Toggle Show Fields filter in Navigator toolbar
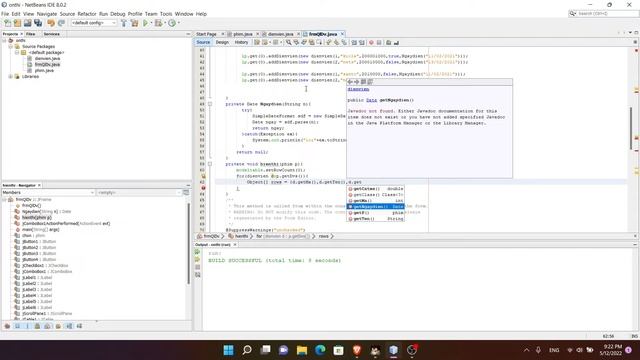The height and width of the screenshot is (360, 640). (x=18, y=326)
